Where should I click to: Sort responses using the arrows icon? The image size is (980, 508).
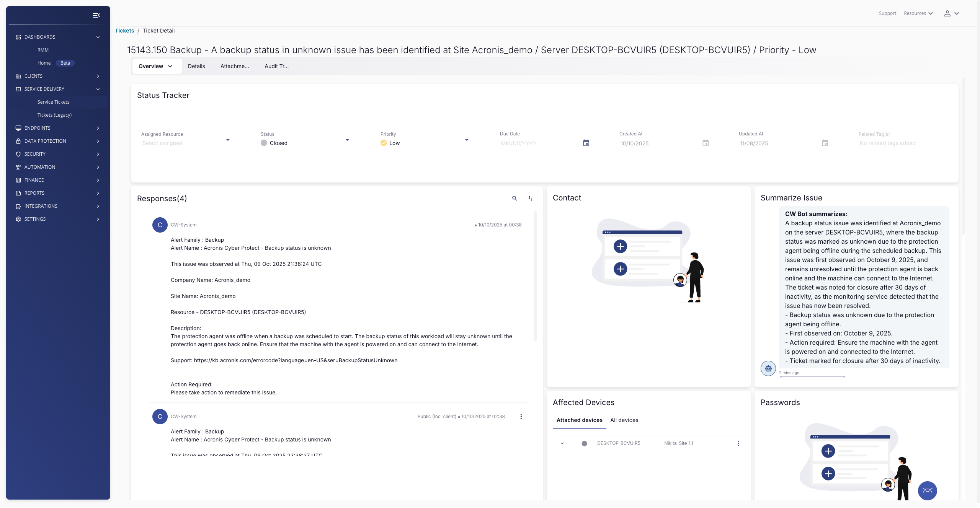[530, 198]
